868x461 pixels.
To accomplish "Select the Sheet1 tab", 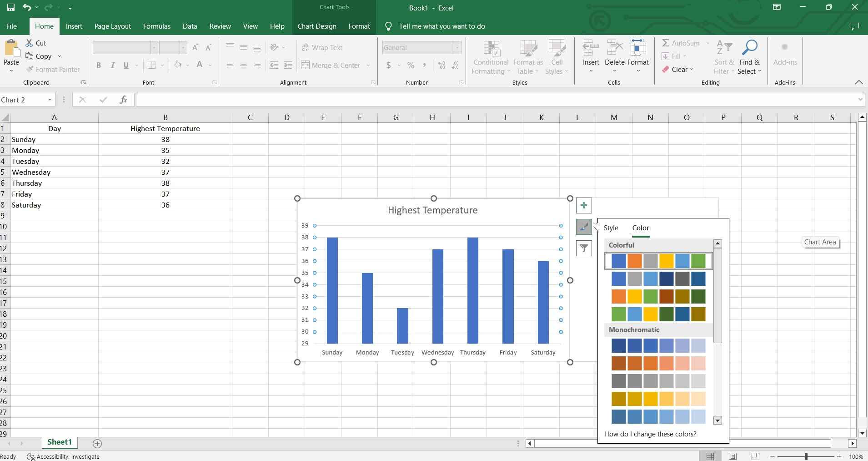I will coord(60,442).
